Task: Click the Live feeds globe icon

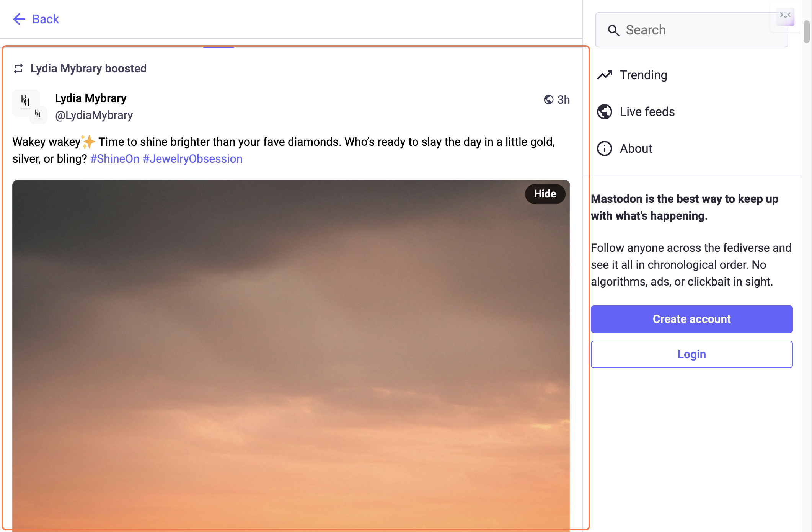Action: (x=605, y=112)
